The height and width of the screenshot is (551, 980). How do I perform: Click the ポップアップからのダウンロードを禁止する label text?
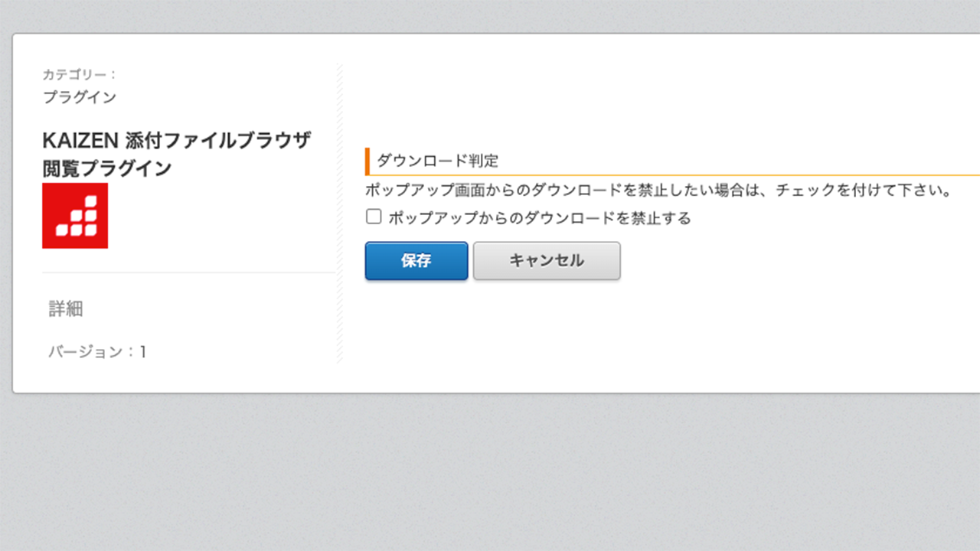click(x=540, y=218)
